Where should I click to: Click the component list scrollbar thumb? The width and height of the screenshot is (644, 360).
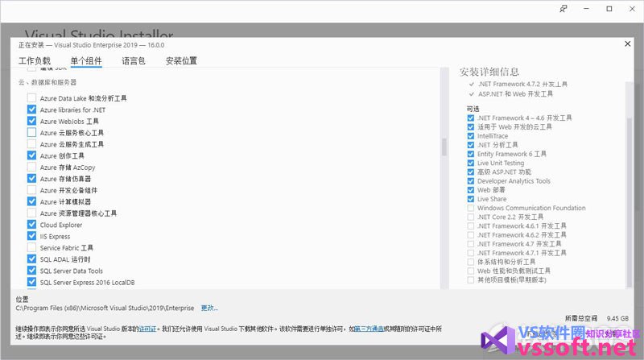444,147
